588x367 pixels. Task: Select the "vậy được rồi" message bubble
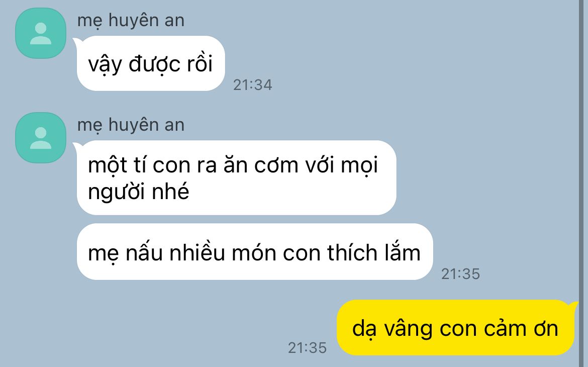(x=151, y=63)
